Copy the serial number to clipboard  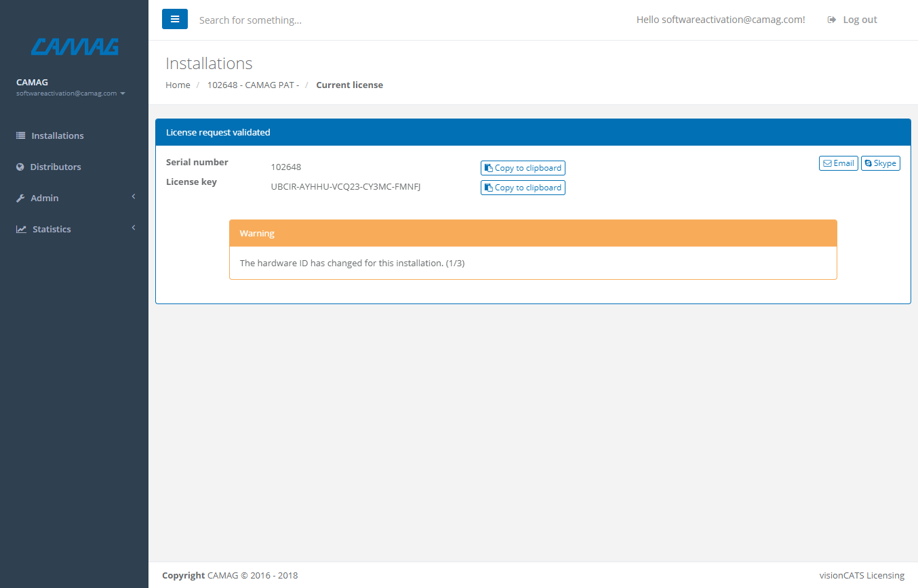(523, 167)
